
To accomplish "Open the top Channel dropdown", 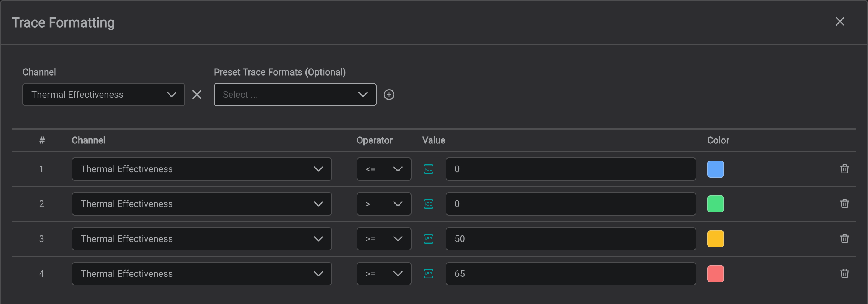I will [x=104, y=95].
